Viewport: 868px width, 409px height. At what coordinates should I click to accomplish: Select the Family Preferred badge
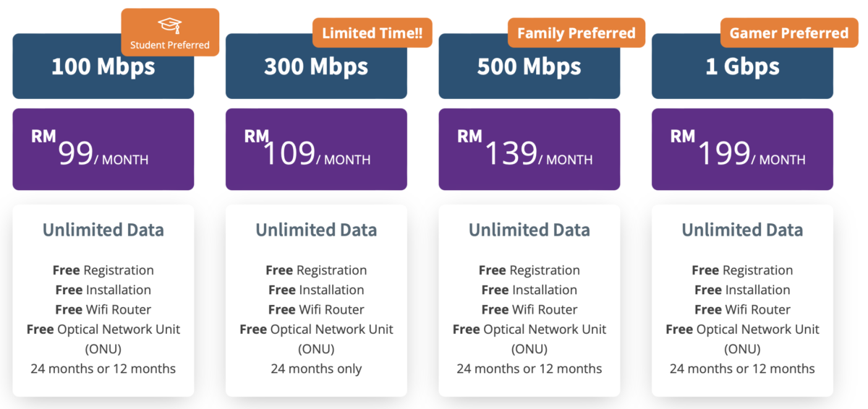576,33
